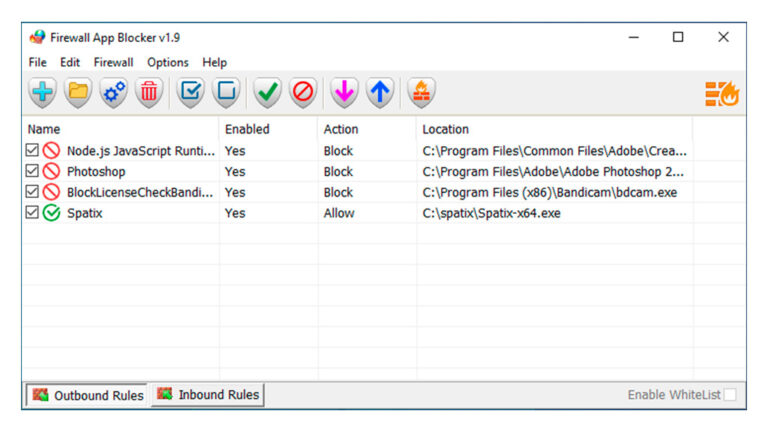Open the Edit menu
The image size is (768, 432).
click(x=70, y=63)
